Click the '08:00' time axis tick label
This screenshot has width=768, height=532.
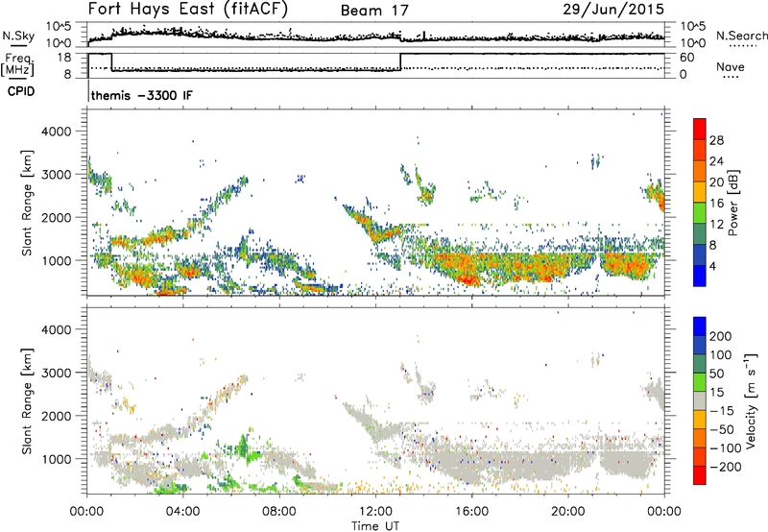(279, 512)
